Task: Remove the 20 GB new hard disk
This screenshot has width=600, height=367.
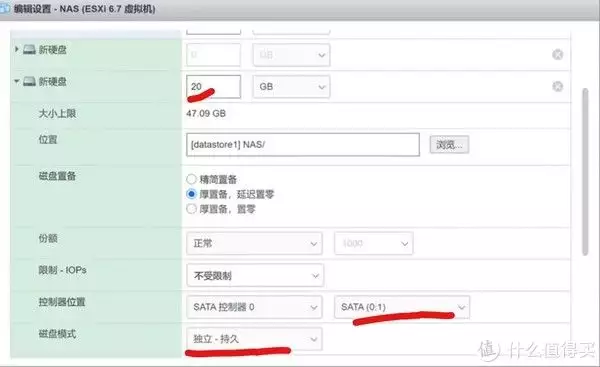Action: click(x=558, y=86)
